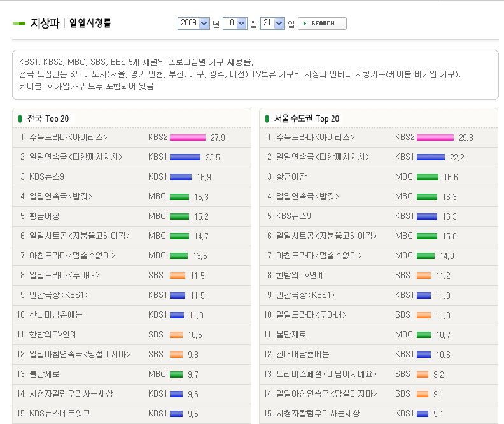Click 일일드라마<두아내> at national rank 8
This screenshot has height=424, width=504.
(x=64, y=275)
